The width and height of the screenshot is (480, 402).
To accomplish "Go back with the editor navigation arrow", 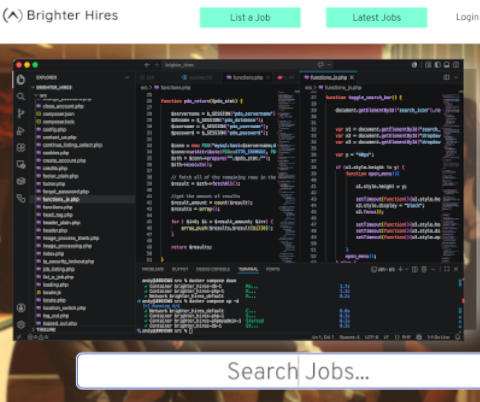I will point(147,65).
